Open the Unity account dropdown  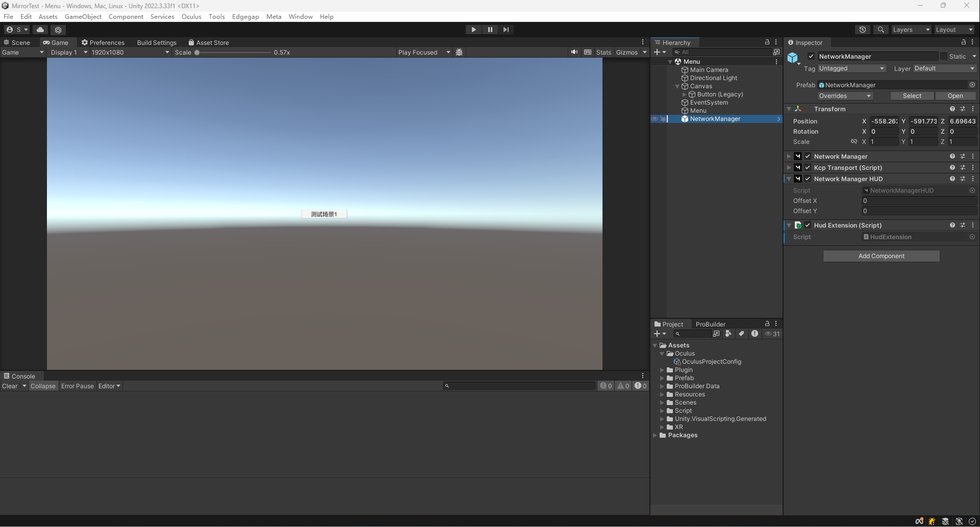17,30
